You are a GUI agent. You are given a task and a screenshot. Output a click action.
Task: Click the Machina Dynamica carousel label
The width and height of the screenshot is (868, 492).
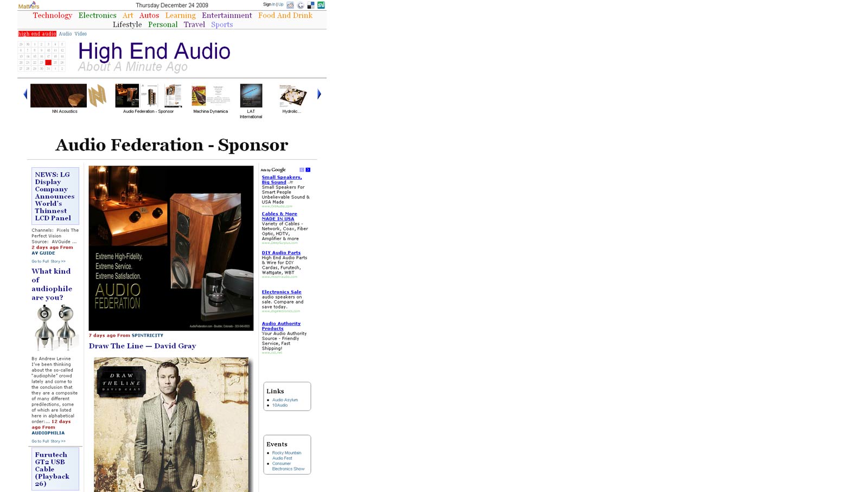[210, 111]
